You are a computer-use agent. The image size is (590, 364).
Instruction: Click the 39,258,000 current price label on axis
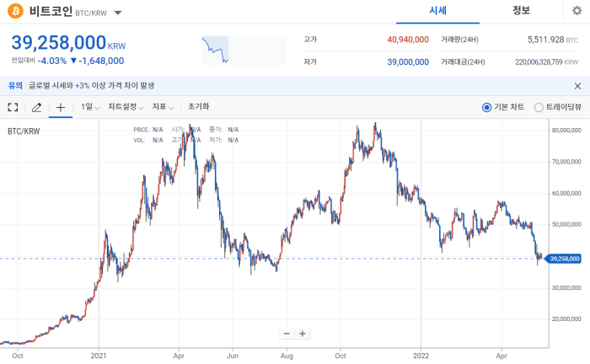coord(563,259)
